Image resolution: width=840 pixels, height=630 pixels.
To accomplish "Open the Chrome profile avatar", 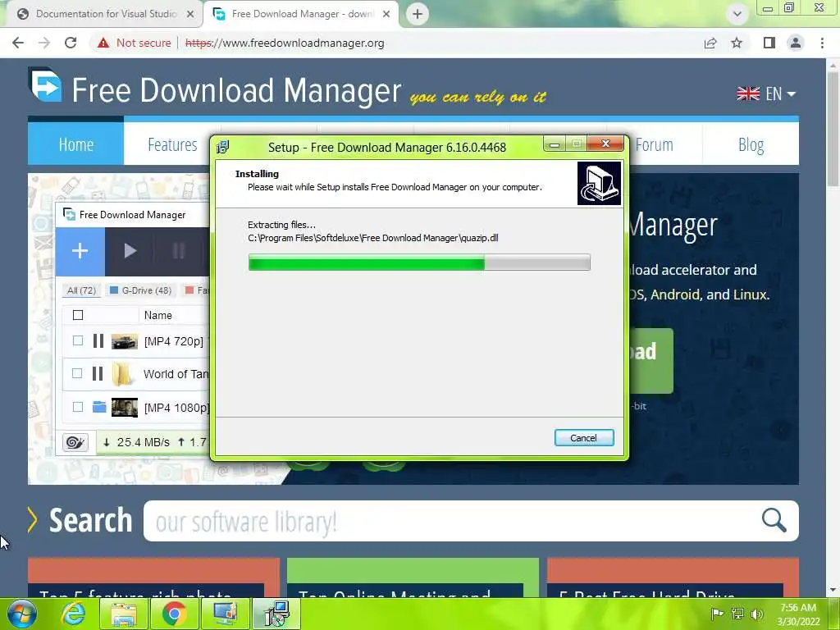I will tap(796, 43).
